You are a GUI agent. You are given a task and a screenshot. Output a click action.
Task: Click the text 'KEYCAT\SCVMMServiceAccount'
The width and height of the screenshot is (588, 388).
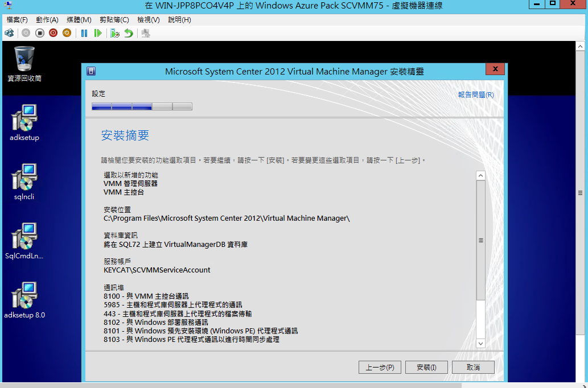coord(157,270)
